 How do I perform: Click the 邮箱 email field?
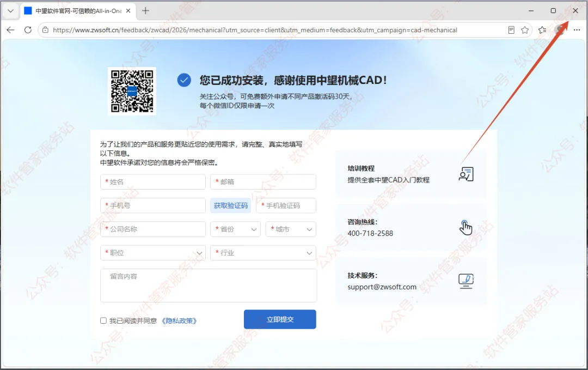[x=264, y=182]
